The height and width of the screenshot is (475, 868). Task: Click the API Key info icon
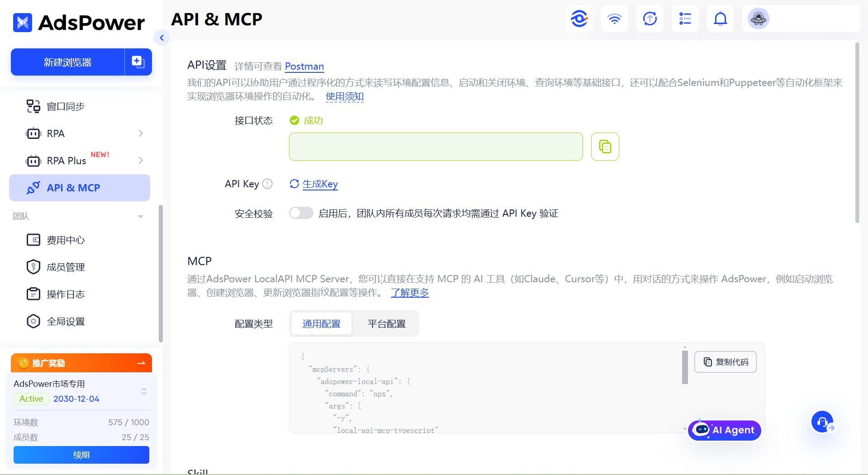coord(267,184)
